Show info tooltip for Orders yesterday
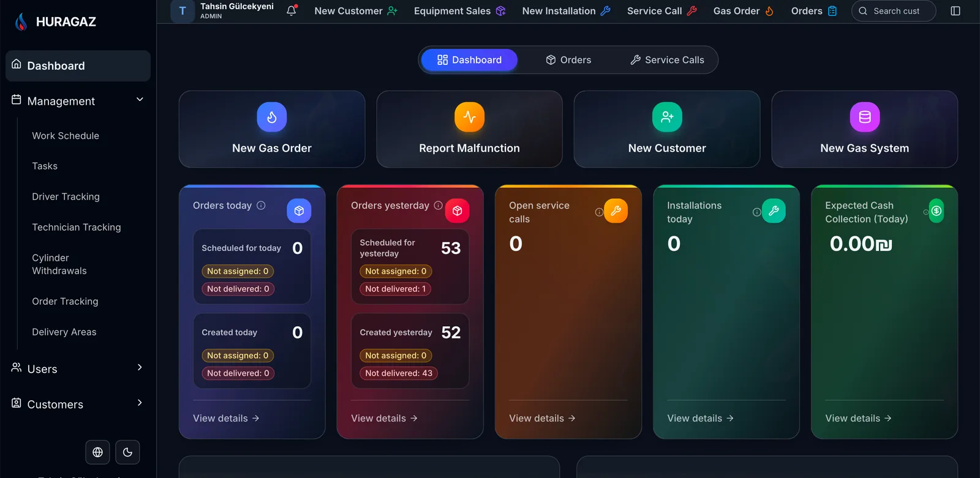The width and height of the screenshot is (980, 478). pyautogui.click(x=438, y=206)
